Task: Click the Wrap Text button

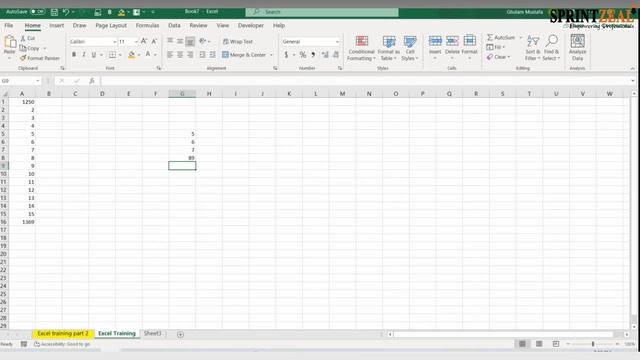Action: point(238,41)
